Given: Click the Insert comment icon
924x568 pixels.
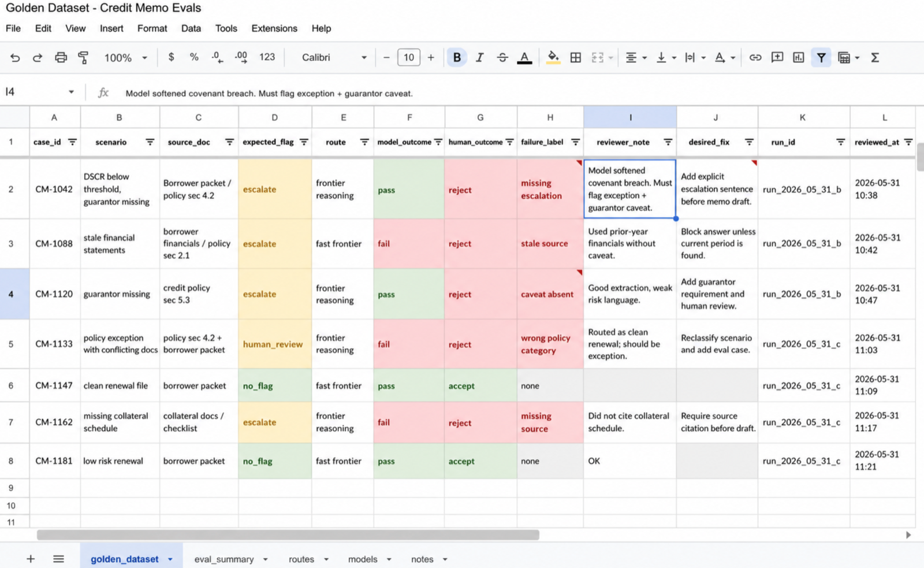Looking at the screenshot, I should [777, 57].
